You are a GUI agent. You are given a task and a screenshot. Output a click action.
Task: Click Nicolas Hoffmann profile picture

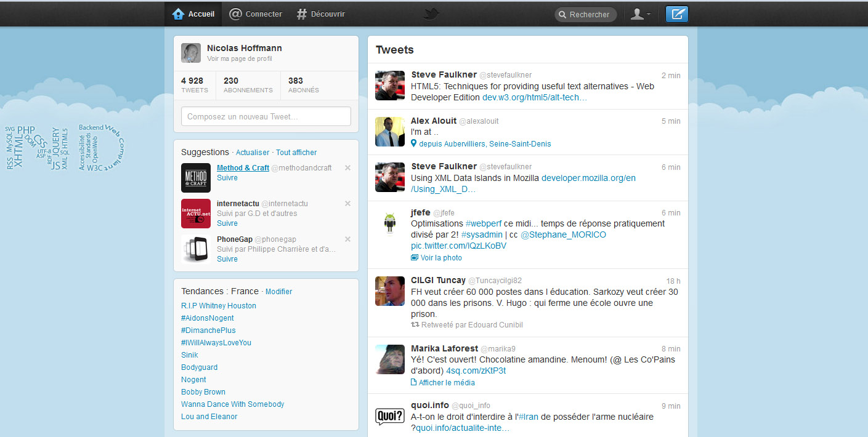tap(191, 53)
